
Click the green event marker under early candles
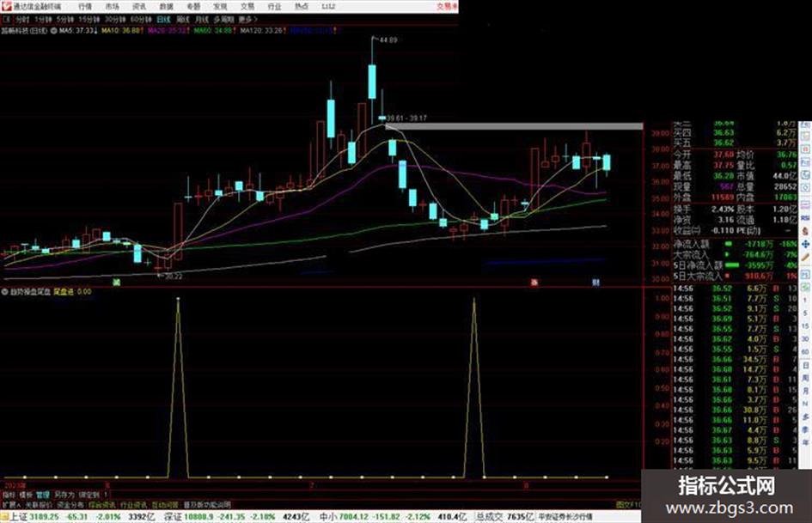(117, 283)
